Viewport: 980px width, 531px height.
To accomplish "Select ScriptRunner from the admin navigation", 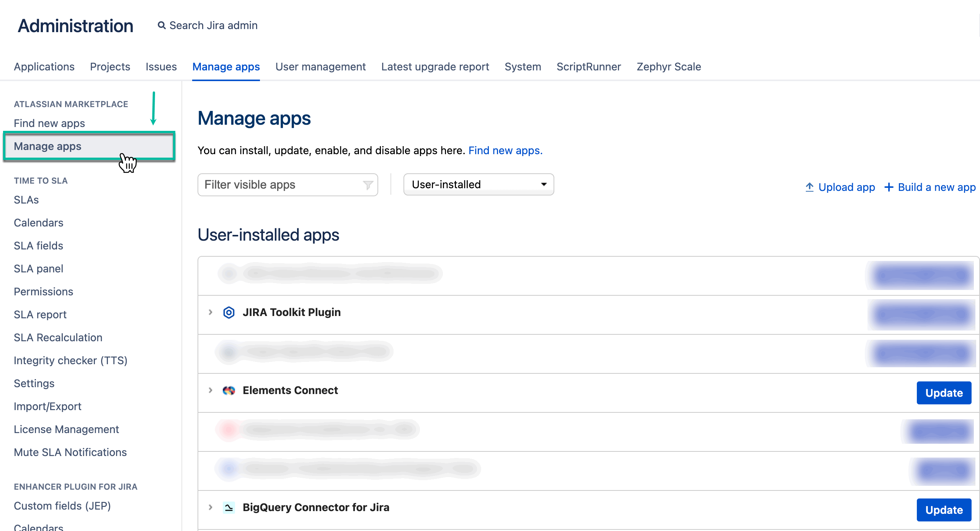I will pos(588,67).
